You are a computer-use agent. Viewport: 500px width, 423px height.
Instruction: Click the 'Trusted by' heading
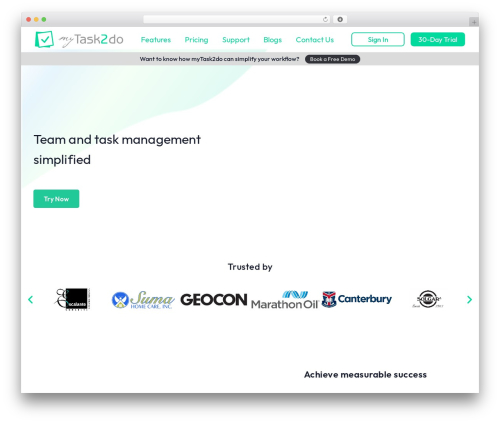coord(250,267)
